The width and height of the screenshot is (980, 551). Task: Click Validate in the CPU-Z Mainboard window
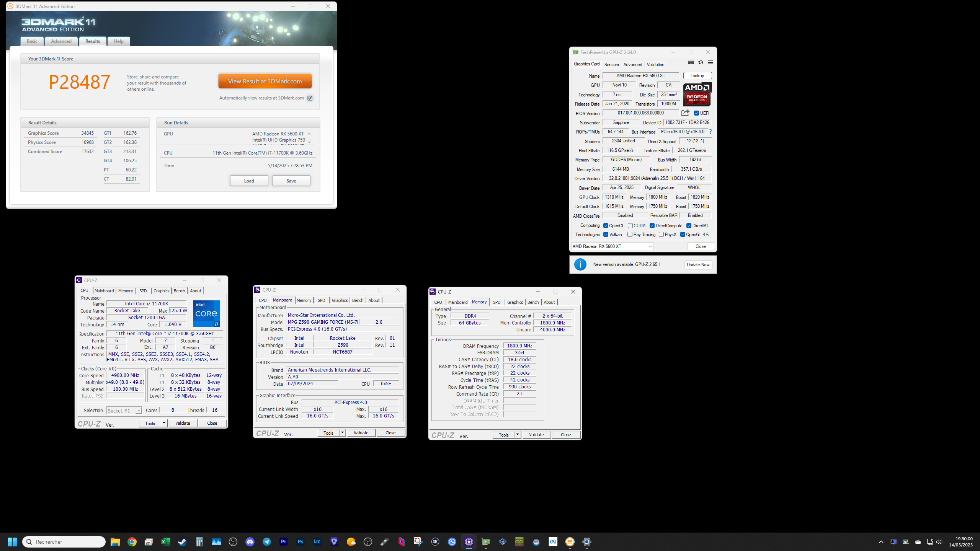tap(361, 433)
